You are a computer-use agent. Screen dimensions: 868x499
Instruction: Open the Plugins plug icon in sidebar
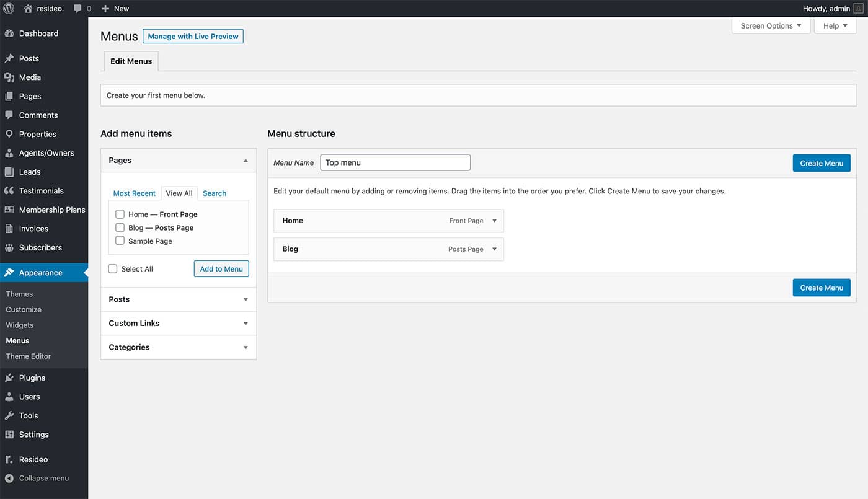coord(9,378)
